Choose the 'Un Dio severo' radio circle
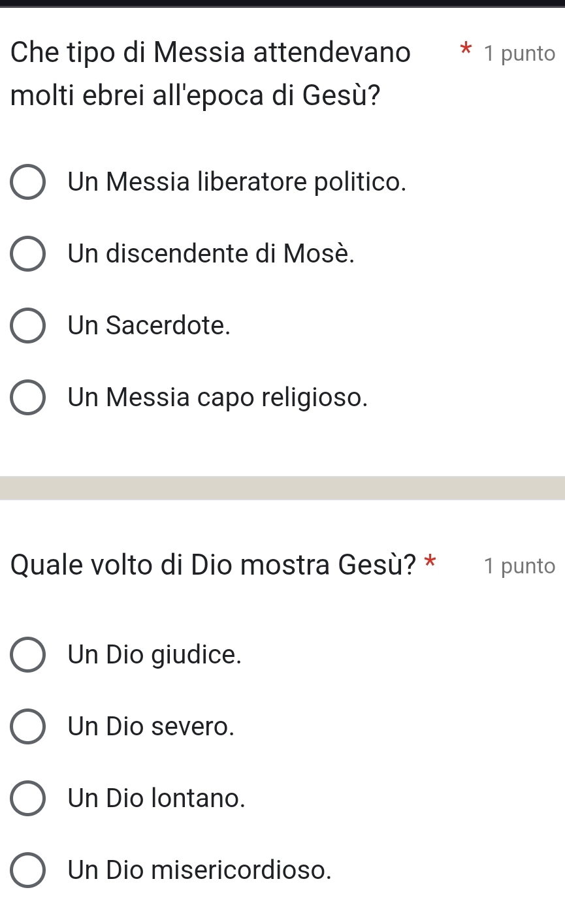This screenshot has height=924, width=565. tap(28, 726)
